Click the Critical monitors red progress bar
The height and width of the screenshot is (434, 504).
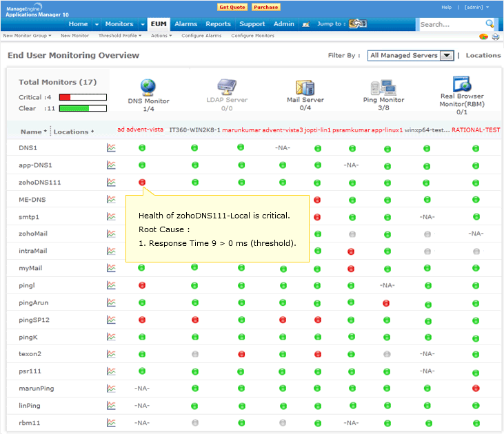click(x=83, y=97)
